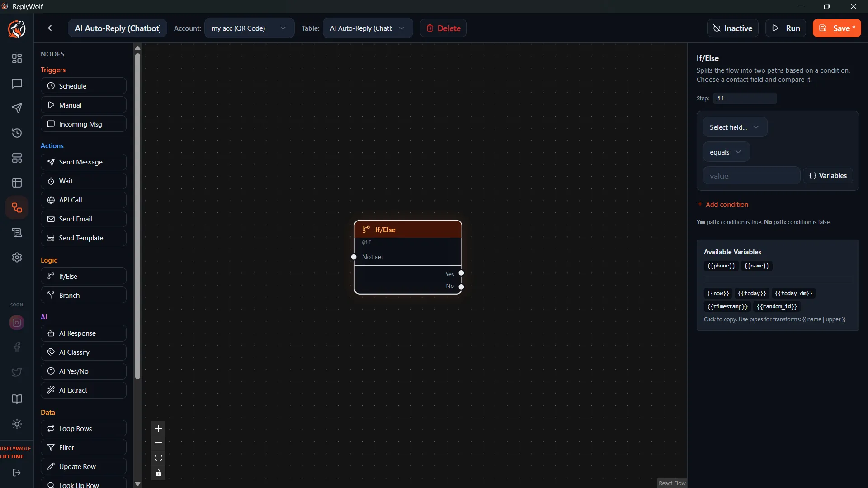Save the workflow
868x488 pixels.
tap(837, 28)
